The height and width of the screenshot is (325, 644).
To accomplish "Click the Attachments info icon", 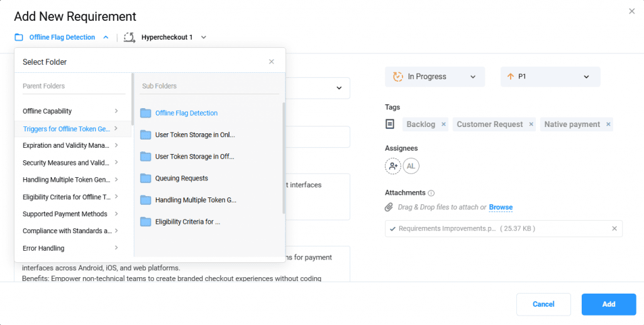I will click(431, 193).
